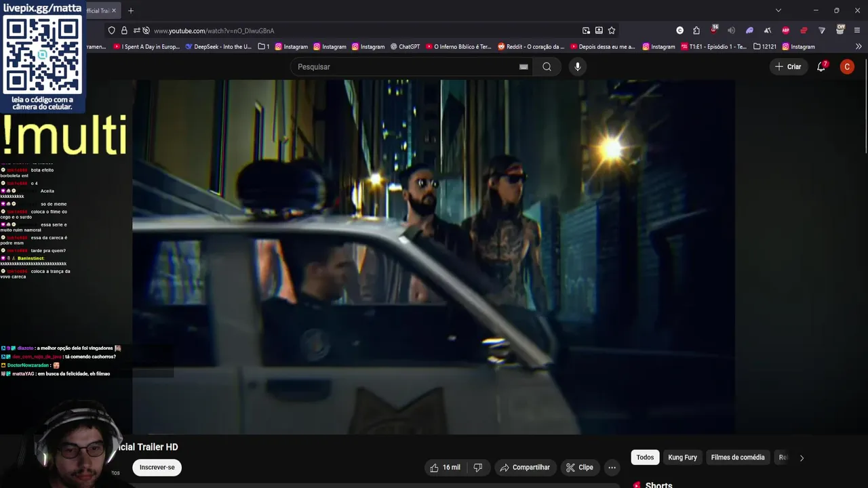Expand the 12121 bookmark folder
This screenshot has width=868, height=488.
765,47
